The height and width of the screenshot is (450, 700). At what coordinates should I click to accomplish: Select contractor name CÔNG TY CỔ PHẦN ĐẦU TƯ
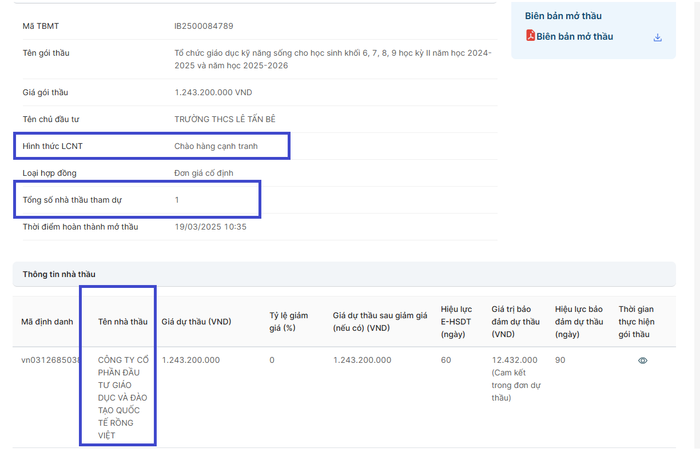click(119, 397)
